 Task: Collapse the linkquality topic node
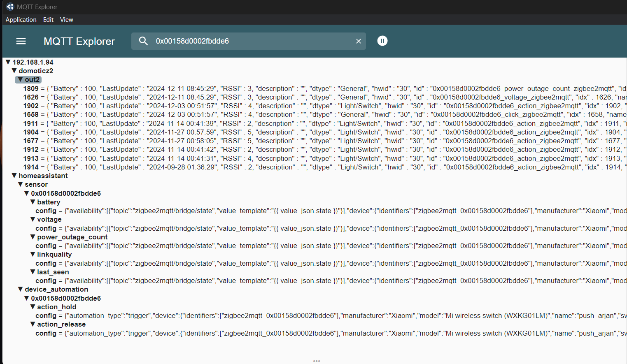coord(33,254)
